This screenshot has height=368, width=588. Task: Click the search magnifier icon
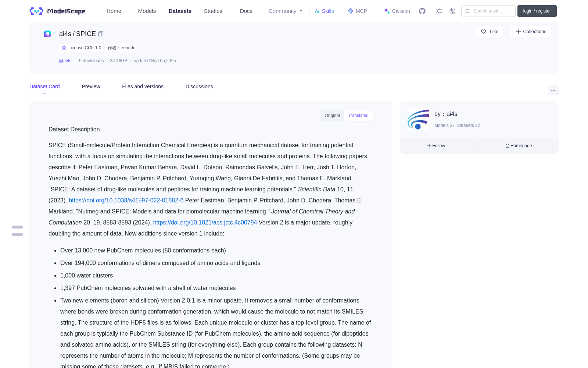click(x=467, y=11)
